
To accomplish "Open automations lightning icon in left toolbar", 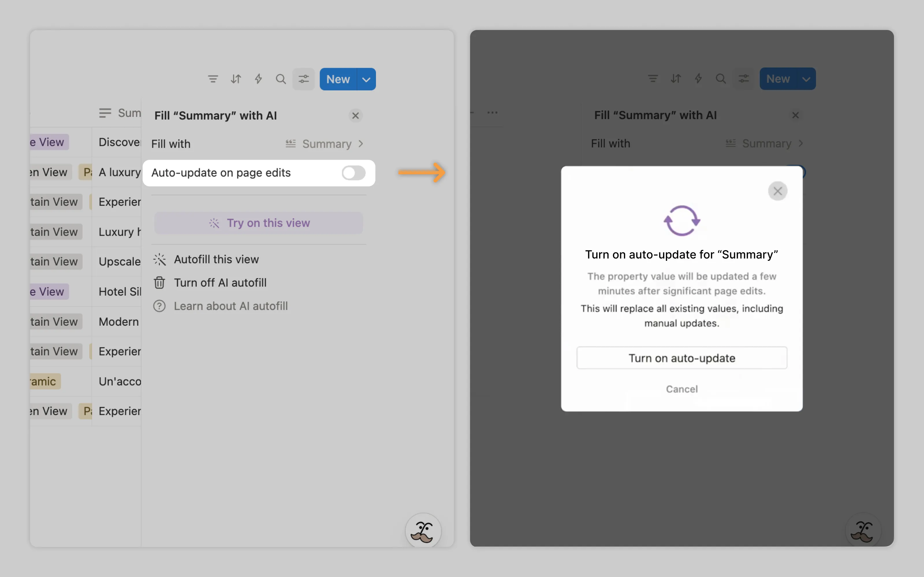I will 258,79.
